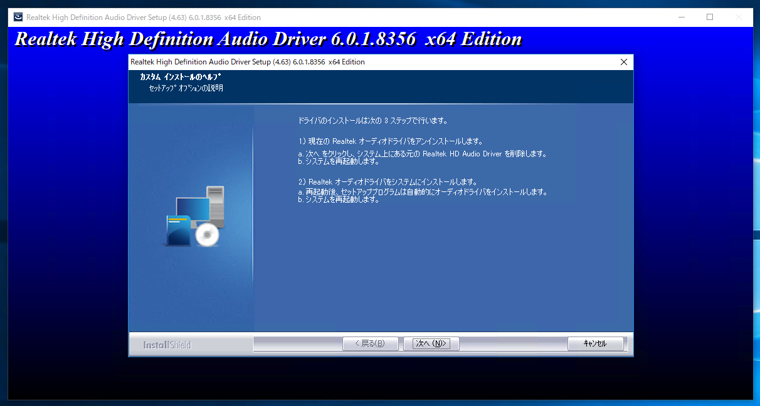This screenshot has width=760, height=406.
Task: Click the intro line about 3 steps
Action: pos(373,121)
